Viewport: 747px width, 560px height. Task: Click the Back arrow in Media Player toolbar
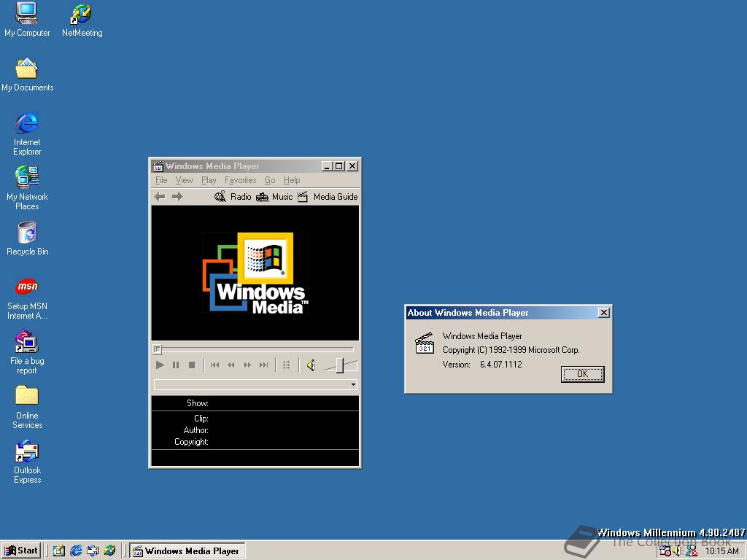click(160, 197)
